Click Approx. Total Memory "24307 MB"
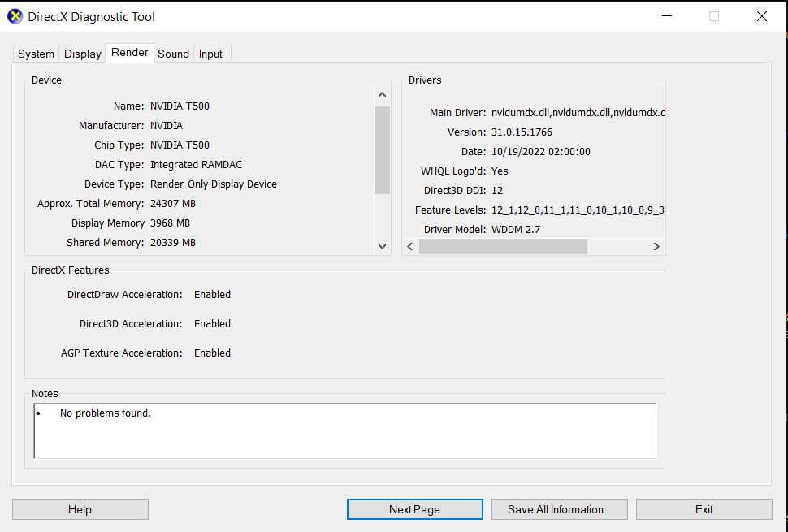The image size is (788, 532). (x=173, y=203)
